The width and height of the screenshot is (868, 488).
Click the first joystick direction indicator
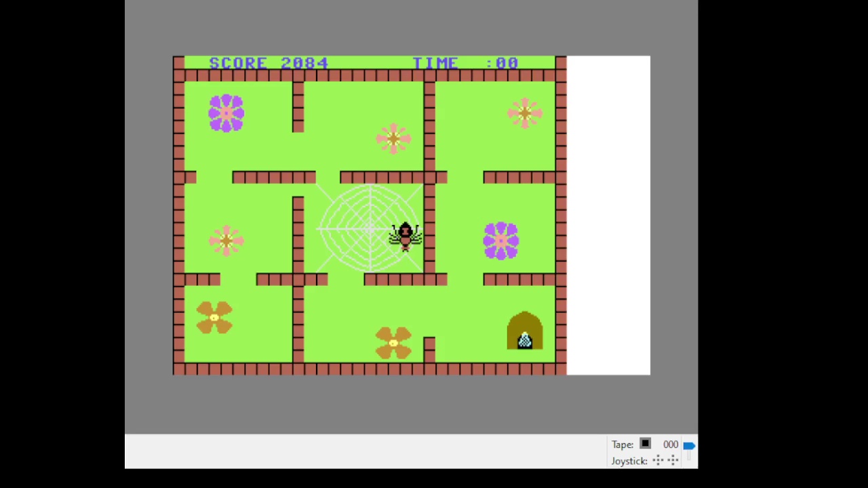[x=658, y=461]
